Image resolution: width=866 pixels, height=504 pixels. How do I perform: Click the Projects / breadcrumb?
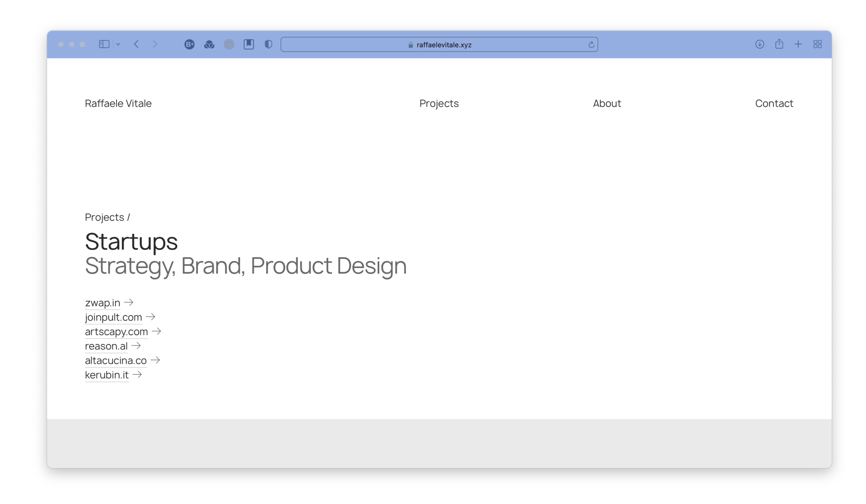pyautogui.click(x=107, y=217)
